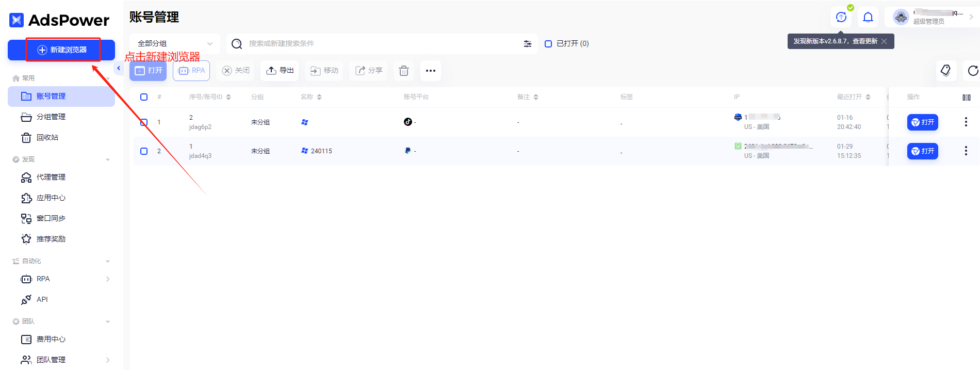Collapse the 发现 section
This screenshot has width=980, height=370.
pos(108,159)
